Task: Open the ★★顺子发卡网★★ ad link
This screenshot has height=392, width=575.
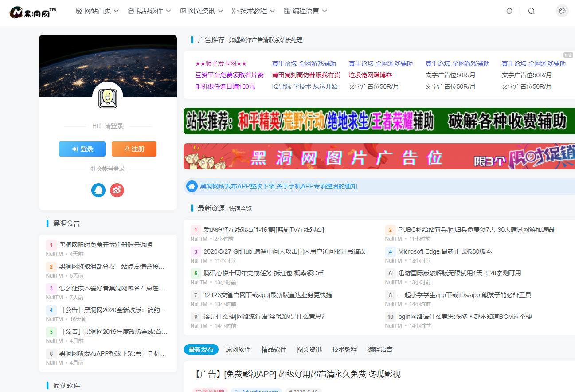Action: 221,63
